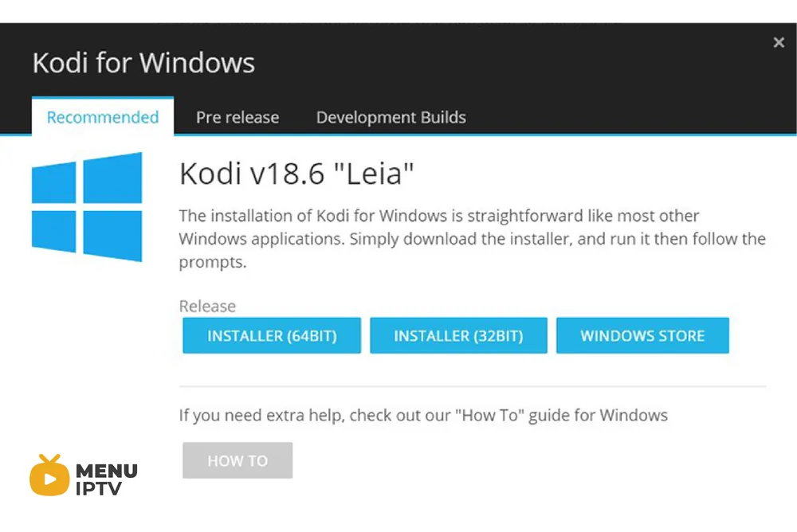The width and height of the screenshot is (797, 532).
Task: Download the INSTALLER (64BIT) release
Action: point(272,335)
